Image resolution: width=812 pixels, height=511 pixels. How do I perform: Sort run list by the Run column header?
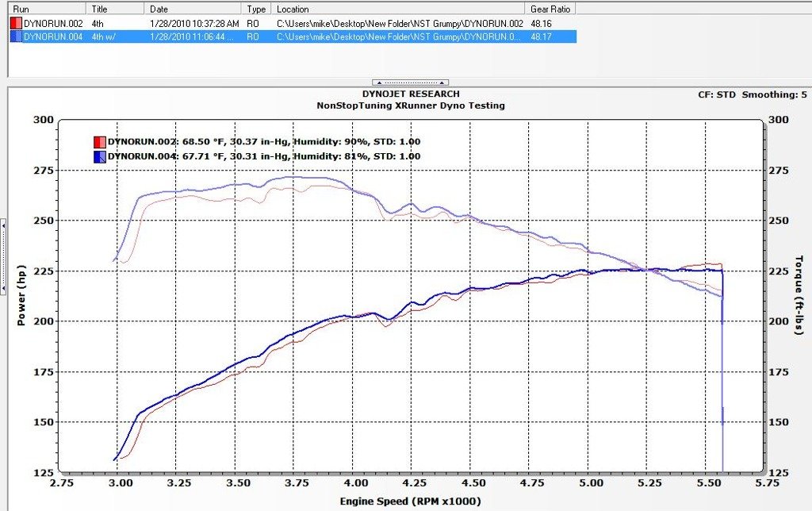click(47, 9)
